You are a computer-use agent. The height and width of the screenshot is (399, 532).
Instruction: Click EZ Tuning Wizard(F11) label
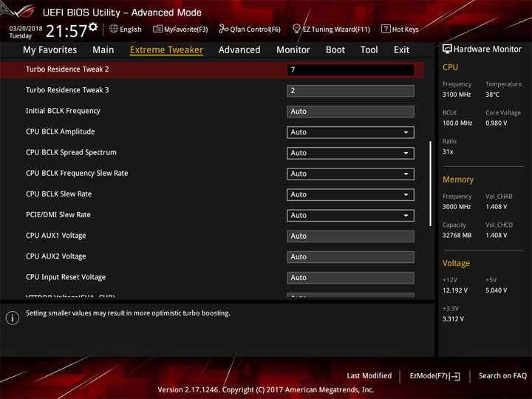336,29
